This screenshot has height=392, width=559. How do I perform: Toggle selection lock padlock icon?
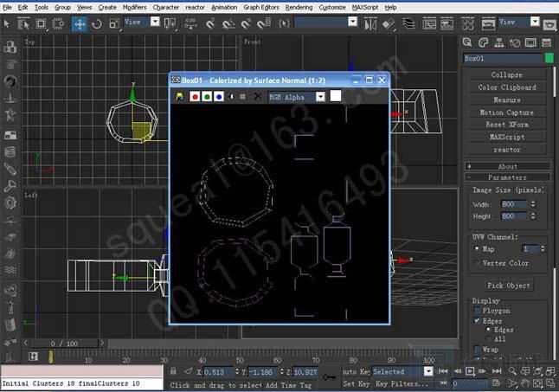173,371
